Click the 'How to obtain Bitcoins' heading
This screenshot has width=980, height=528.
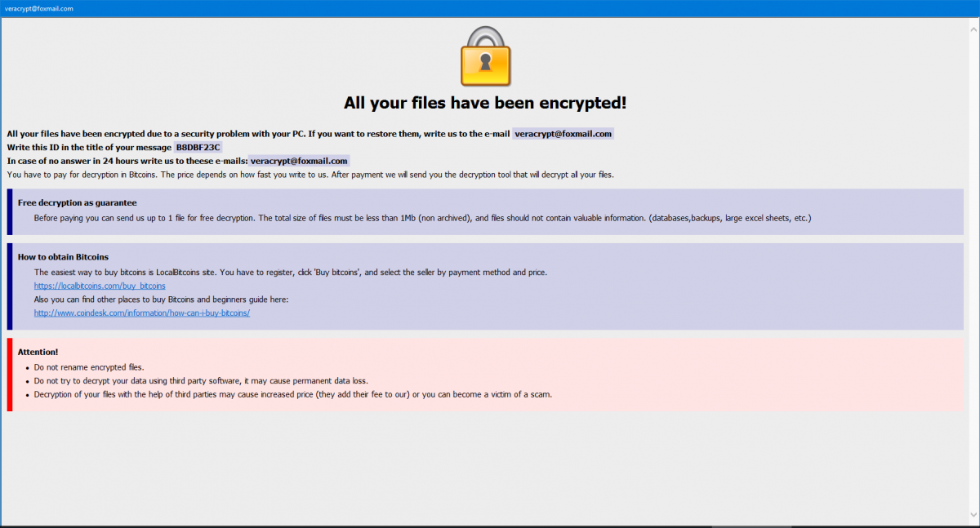point(63,257)
